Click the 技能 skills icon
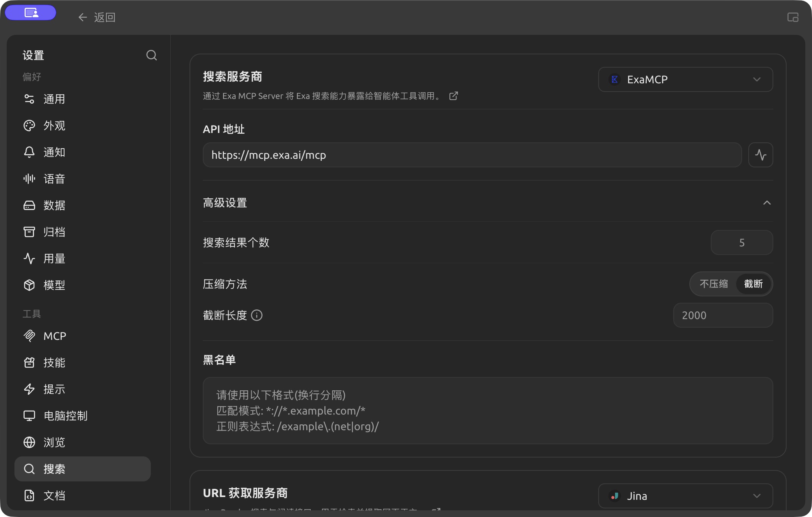812x517 pixels. click(x=29, y=363)
